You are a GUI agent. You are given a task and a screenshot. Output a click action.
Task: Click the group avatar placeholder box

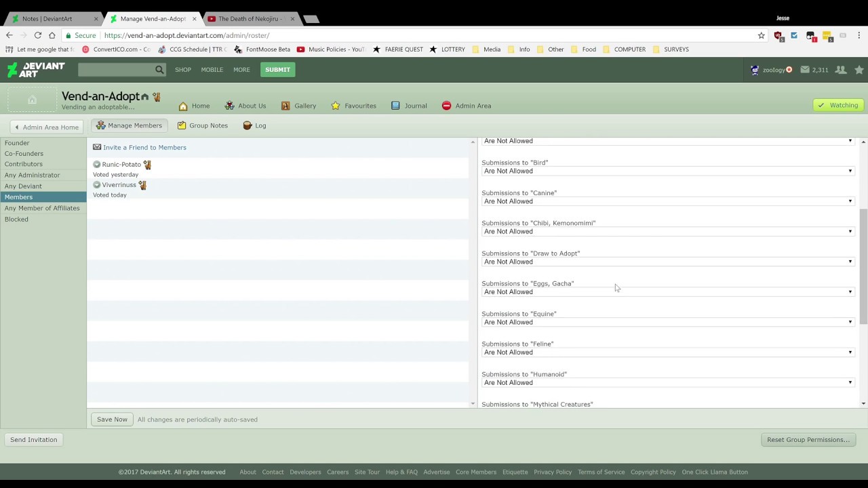point(32,100)
